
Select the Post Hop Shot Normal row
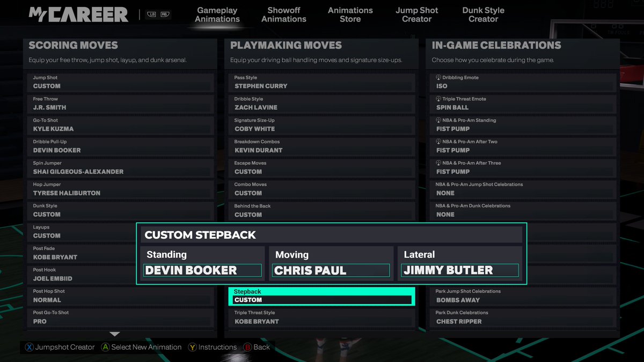pos(120,296)
